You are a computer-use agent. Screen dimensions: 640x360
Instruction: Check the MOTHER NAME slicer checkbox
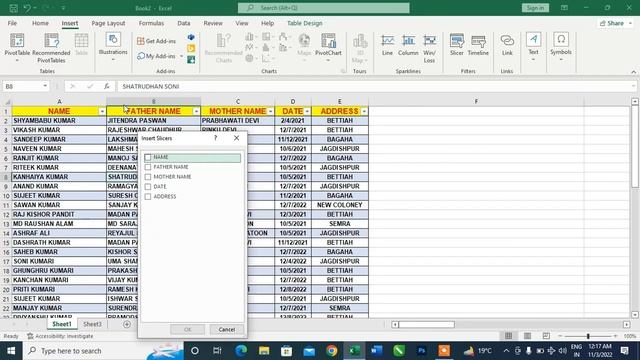[x=148, y=177]
